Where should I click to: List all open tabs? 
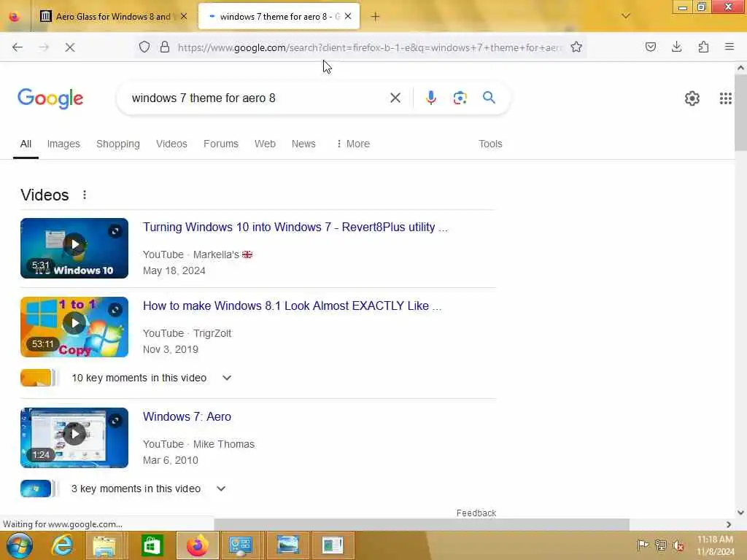pyautogui.click(x=626, y=16)
